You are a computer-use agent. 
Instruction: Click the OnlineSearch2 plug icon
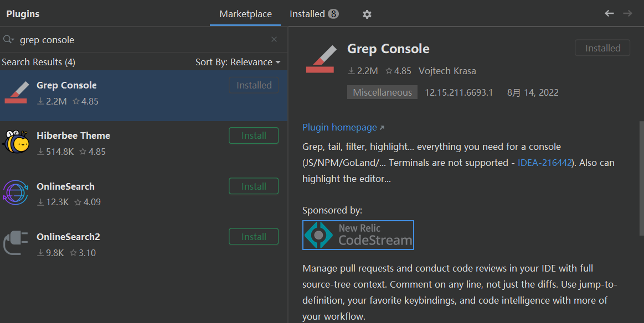coord(16,243)
